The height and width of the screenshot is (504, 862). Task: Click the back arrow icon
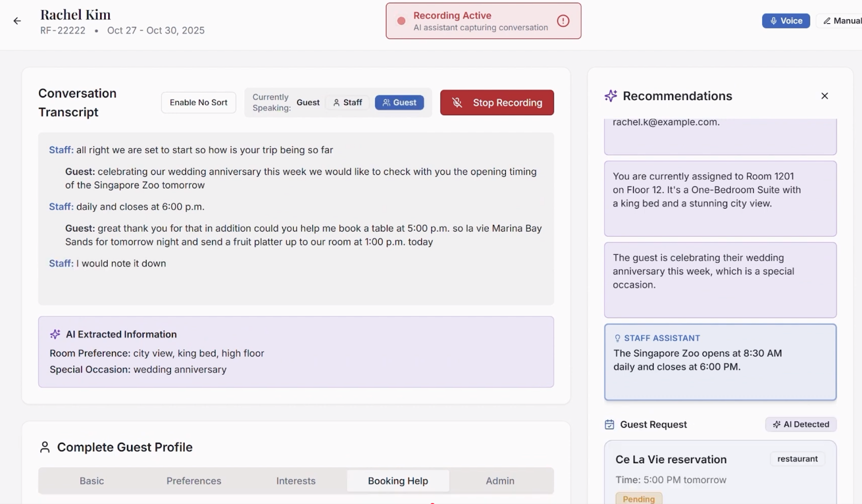tap(17, 20)
